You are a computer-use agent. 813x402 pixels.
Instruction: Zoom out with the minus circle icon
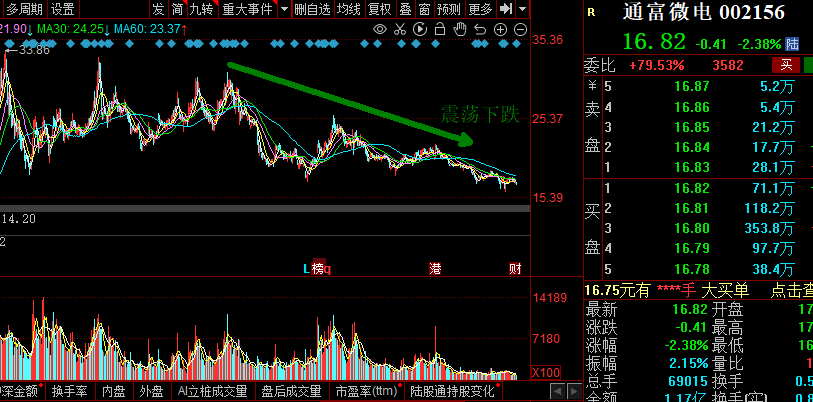pyautogui.click(x=521, y=30)
